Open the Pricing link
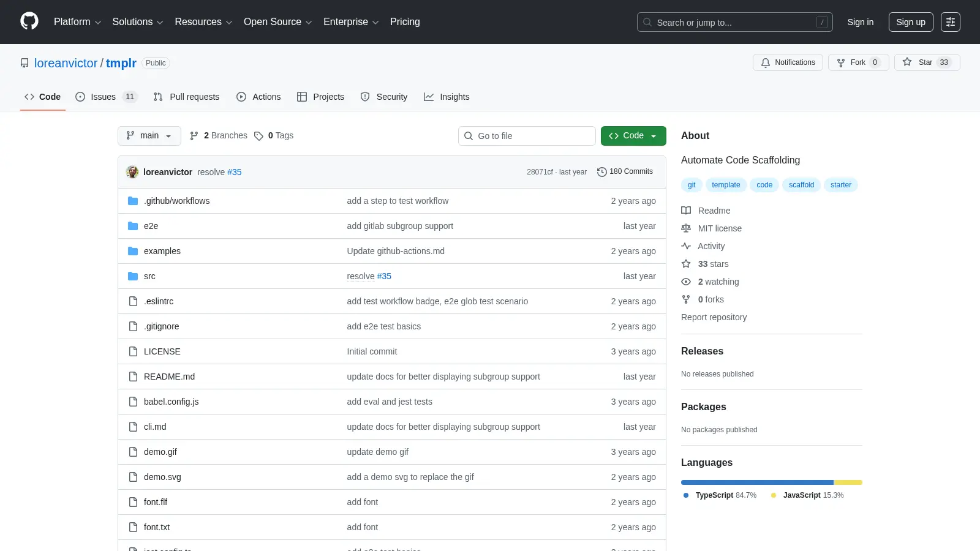 (x=405, y=22)
